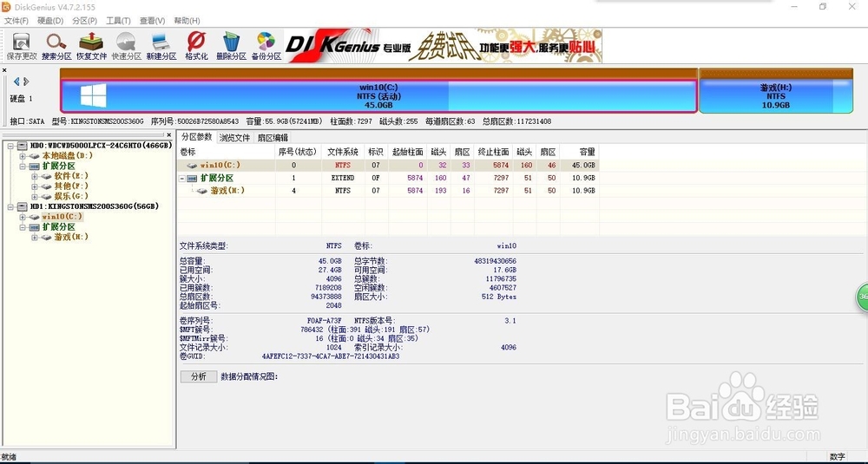This screenshot has height=464, width=868.
Task: Select win10(C:) in the disk tree
Action: pyautogui.click(x=62, y=217)
